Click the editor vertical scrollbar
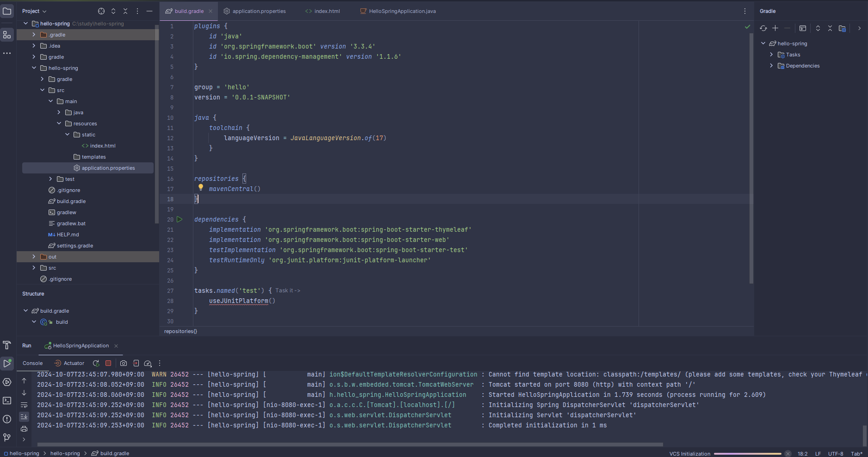Screen dimensions: 868x457 coord(751,158)
